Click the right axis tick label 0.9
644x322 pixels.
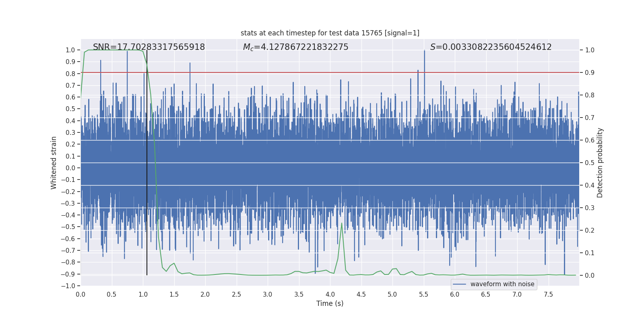pyautogui.click(x=590, y=73)
